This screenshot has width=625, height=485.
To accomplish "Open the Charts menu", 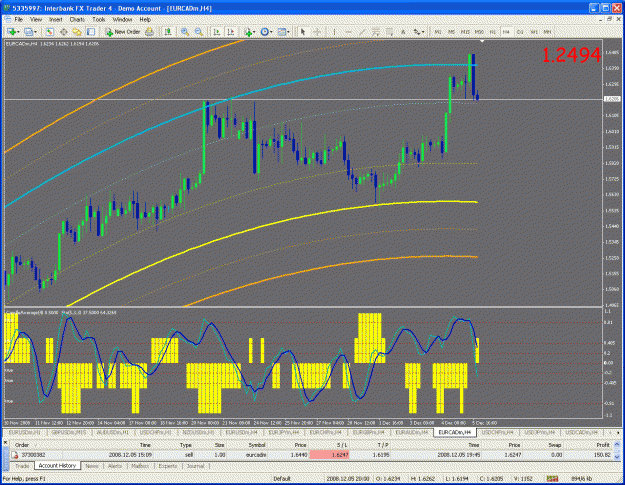I will pos(77,19).
